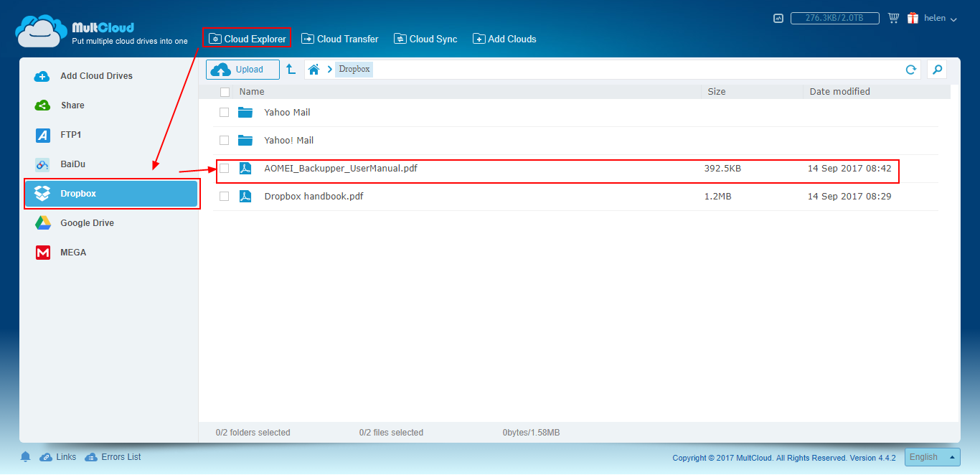This screenshot has height=475, width=980.
Task: Tick the Dropbox handbook.pdf checkbox
Action: tap(225, 197)
